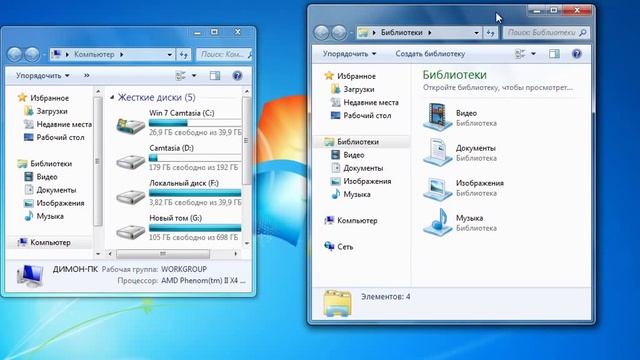Select Новый том (G:) drive icon
Image resolution: width=640 pixels, height=360 pixels.
coord(131,231)
